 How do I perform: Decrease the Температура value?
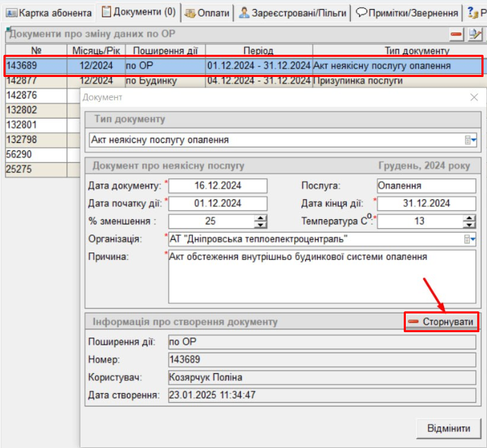470,225
